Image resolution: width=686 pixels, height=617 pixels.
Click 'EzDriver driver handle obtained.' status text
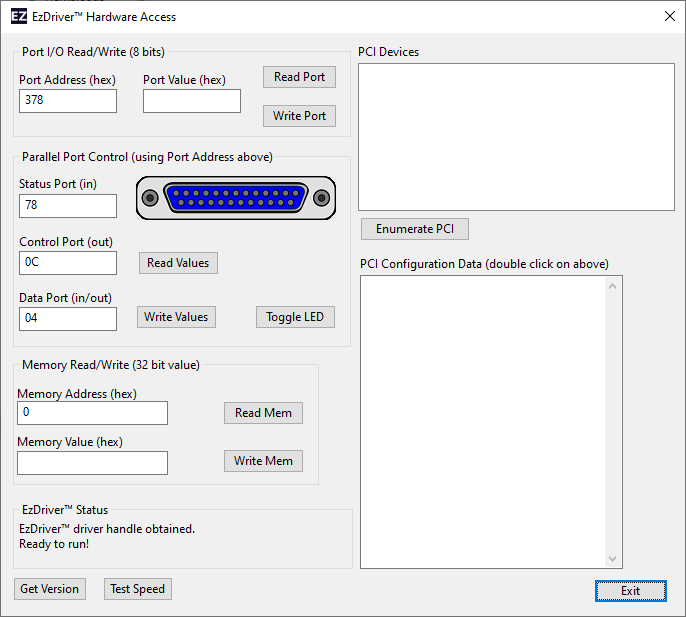pos(107,529)
